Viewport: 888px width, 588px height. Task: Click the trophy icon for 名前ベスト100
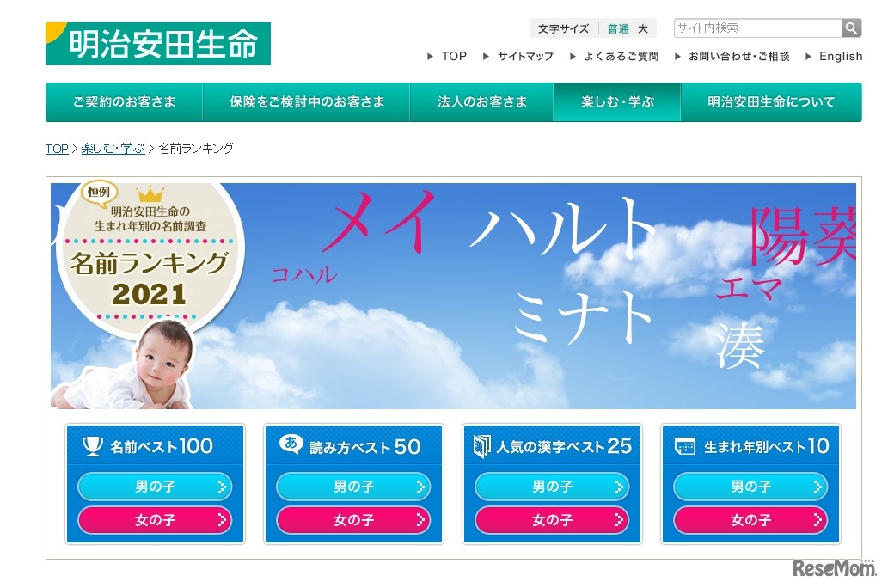[92, 446]
